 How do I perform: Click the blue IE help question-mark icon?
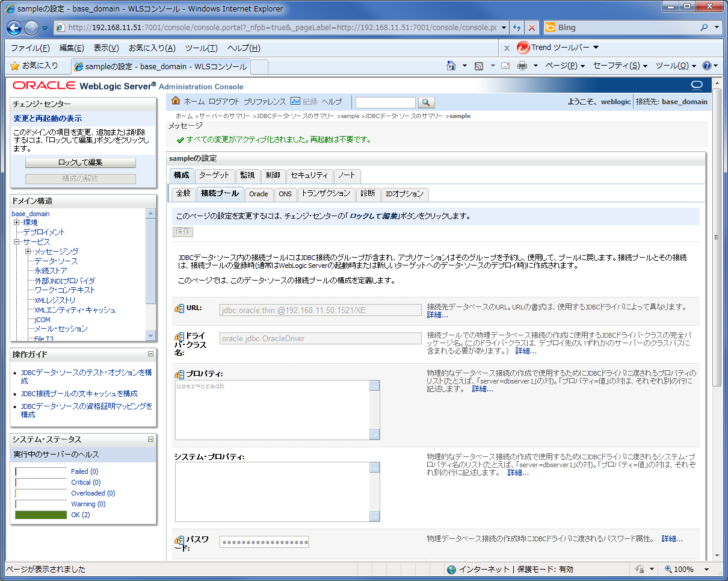coord(707,66)
